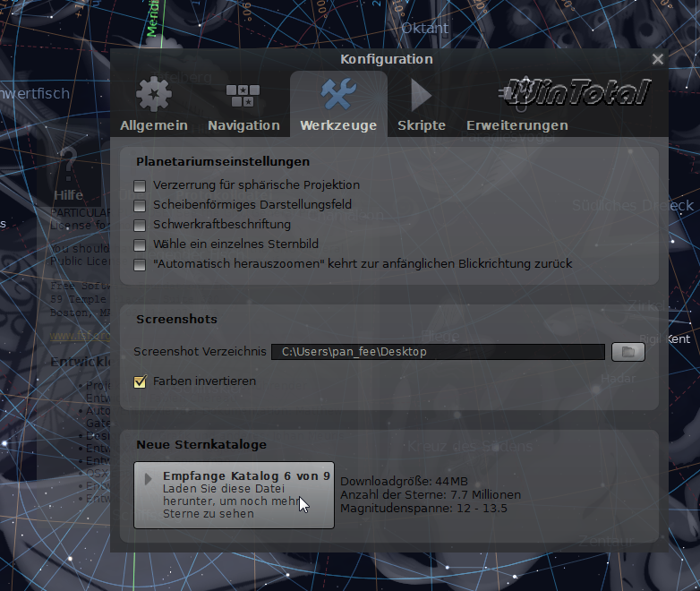Click Magnitudenspanne: 12 - 13.5 text
The height and width of the screenshot is (591, 700).
click(x=423, y=509)
